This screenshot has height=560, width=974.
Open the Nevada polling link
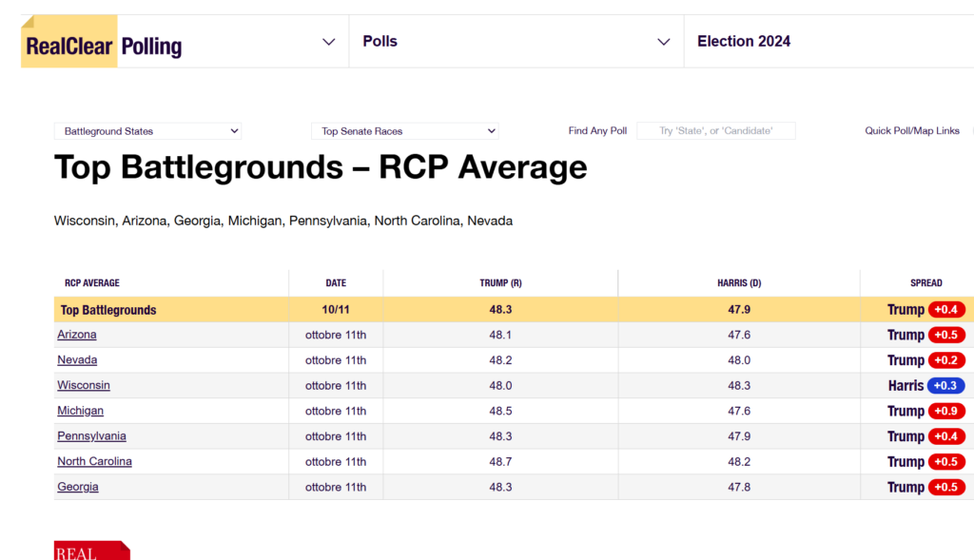(x=77, y=360)
